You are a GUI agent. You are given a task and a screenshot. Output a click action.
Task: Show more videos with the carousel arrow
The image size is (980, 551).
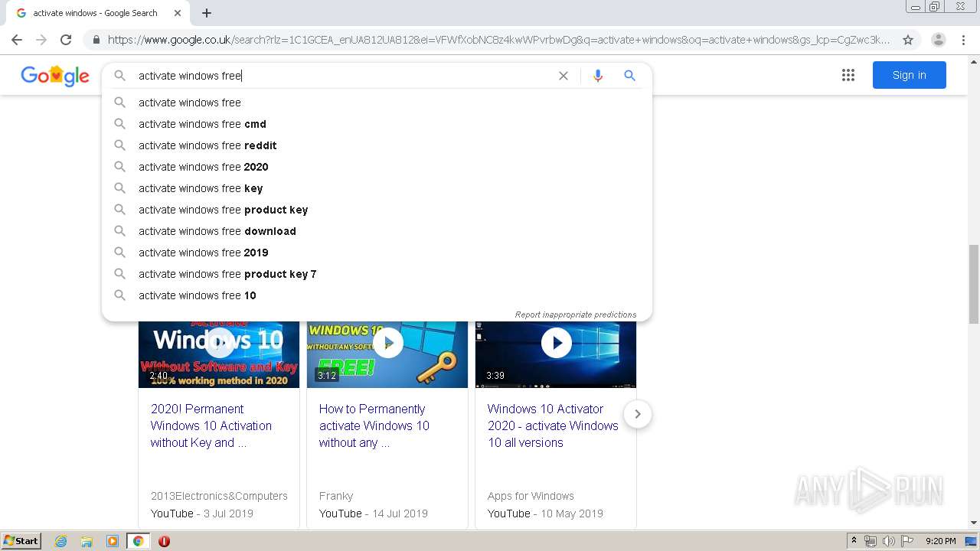637,414
